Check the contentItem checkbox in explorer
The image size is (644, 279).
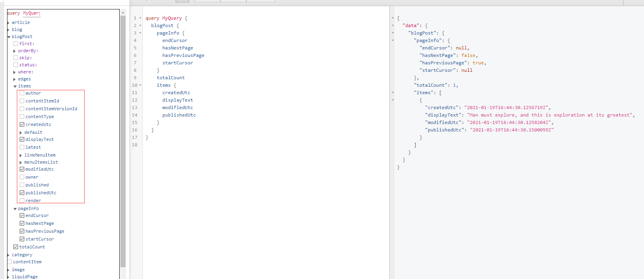pyautogui.click(x=9, y=262)
